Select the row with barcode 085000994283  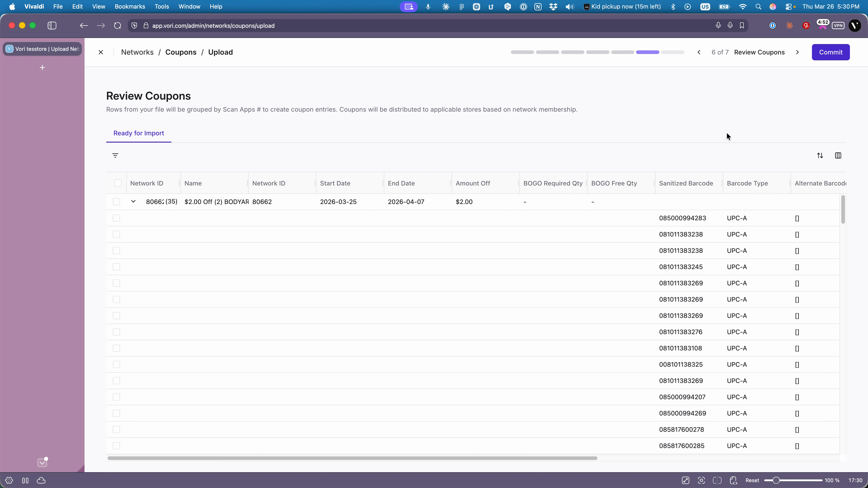[116, 218]
